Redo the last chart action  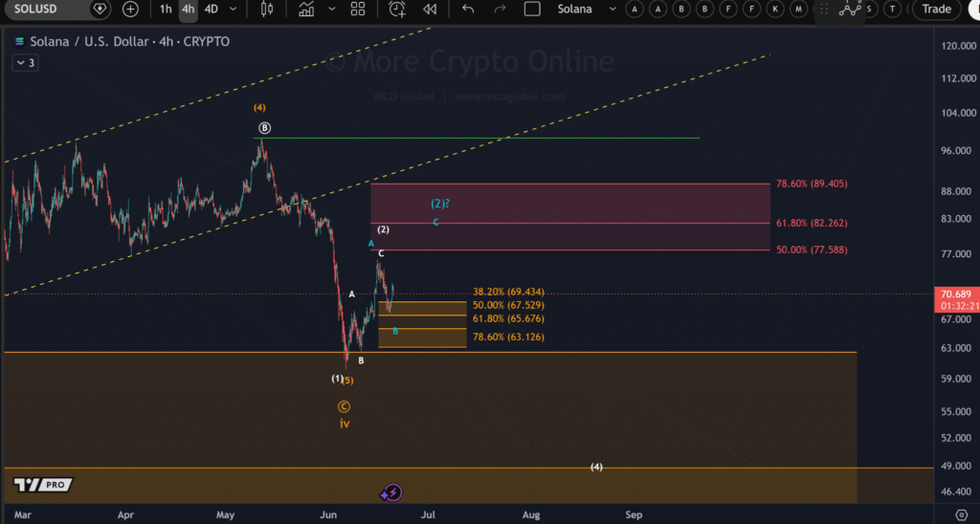pos(500,10)
